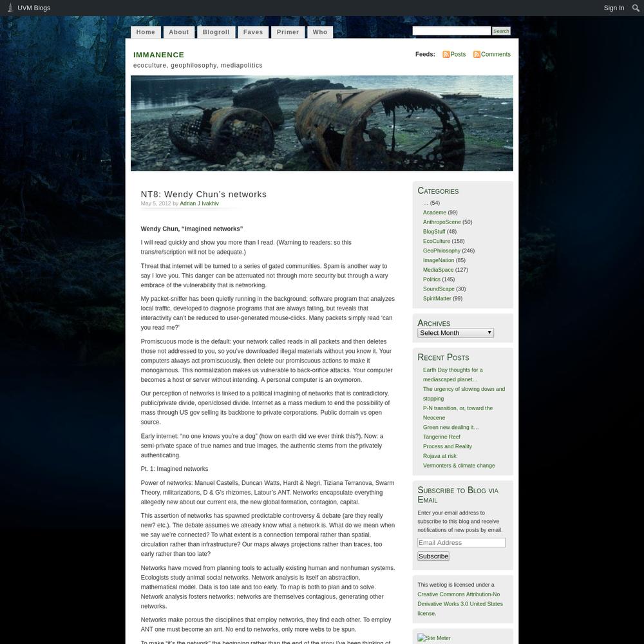Open the GeoPhilosophy category
This screenshot has width=644, height=644.
(x=442, y=251)
